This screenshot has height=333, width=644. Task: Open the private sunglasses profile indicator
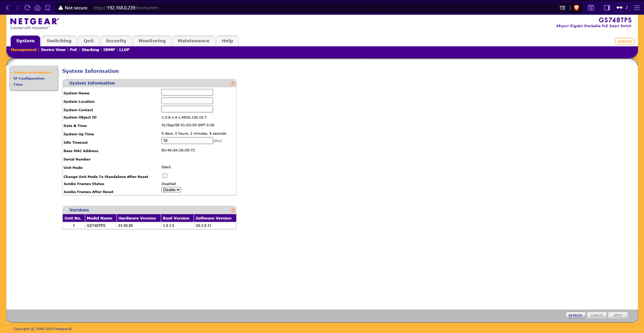click(622, 8)
